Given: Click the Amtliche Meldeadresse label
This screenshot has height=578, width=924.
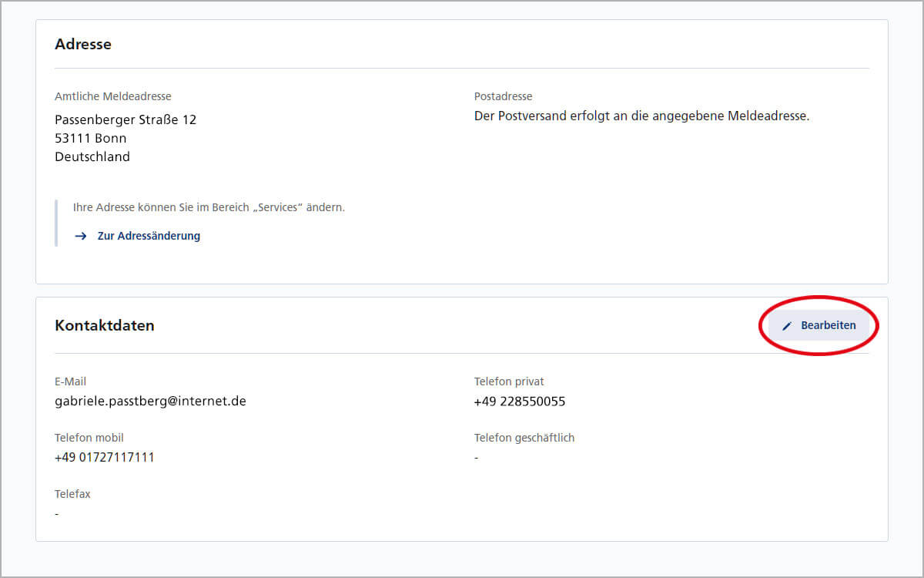Looking at the screenshot, I should [x=113, y=96].
